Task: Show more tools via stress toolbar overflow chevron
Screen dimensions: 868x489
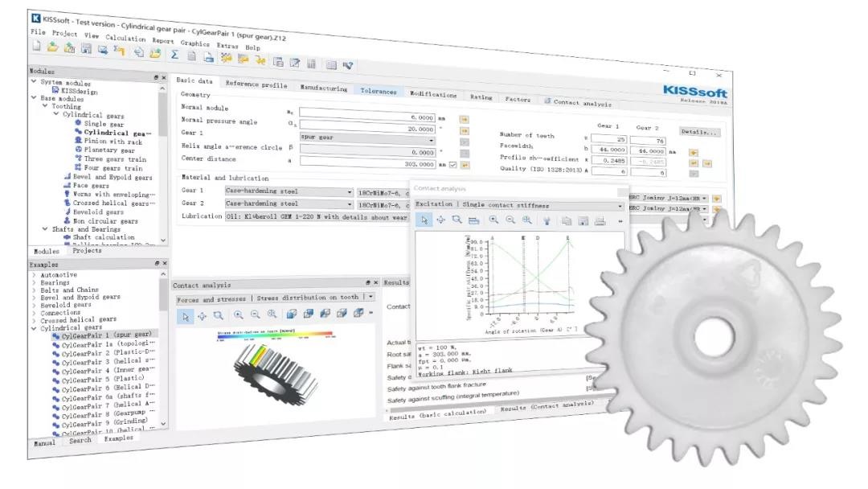Action: click(371, 312)
